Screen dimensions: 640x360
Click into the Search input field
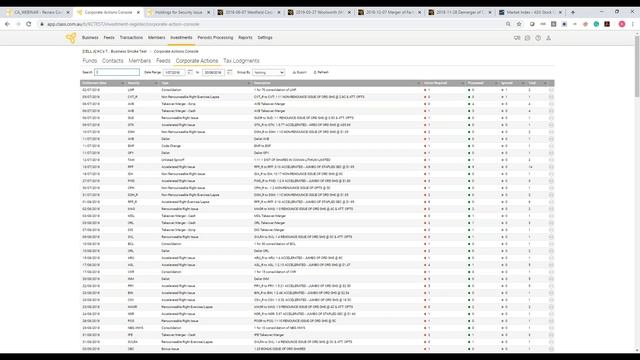click(117, 72)
